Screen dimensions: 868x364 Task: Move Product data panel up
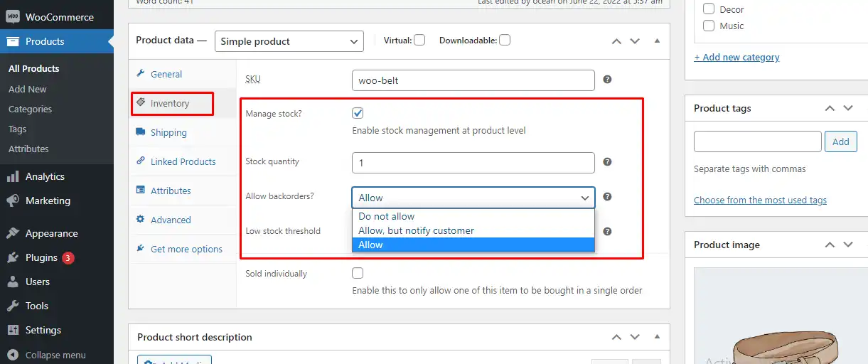tap(617, 41)
